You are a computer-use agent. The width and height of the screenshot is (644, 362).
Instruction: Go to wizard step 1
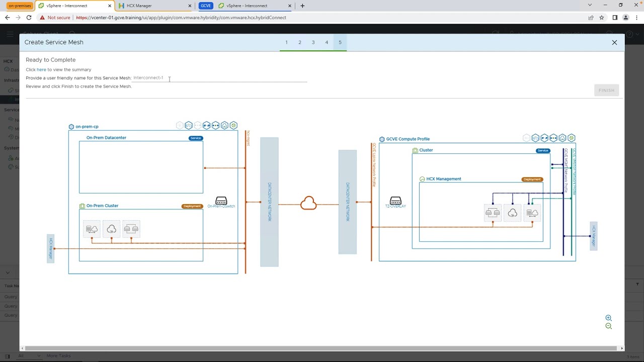286,42
